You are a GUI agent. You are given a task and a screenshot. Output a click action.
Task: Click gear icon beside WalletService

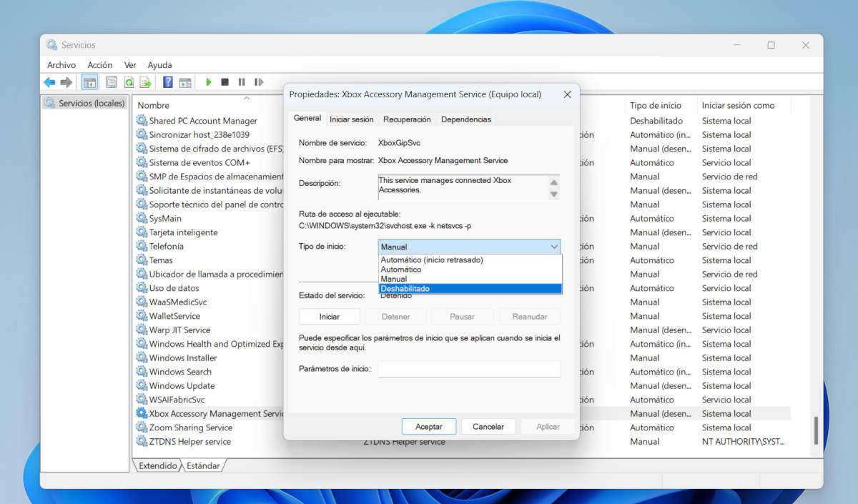click(x=142, y=316)
